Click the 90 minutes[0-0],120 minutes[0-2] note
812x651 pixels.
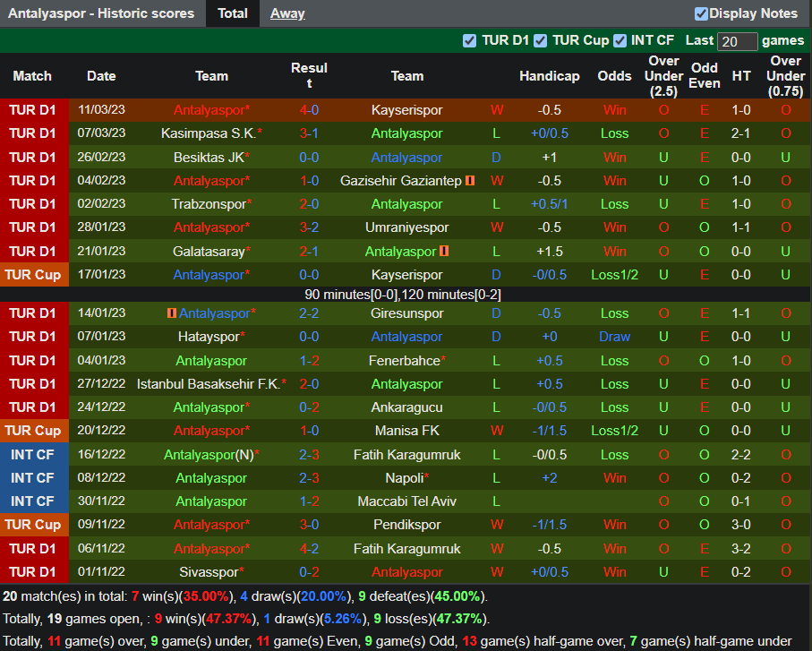click(402, 295)
